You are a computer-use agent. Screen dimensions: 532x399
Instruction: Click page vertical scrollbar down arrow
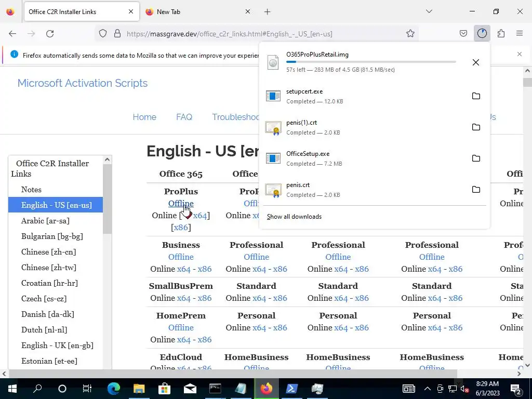click(x=527, y=365)
